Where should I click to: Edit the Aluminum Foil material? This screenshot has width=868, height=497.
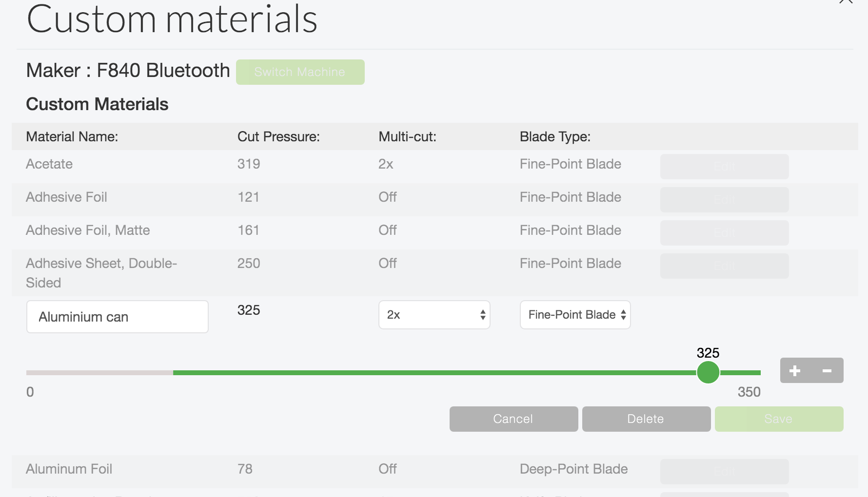[724, 472]
